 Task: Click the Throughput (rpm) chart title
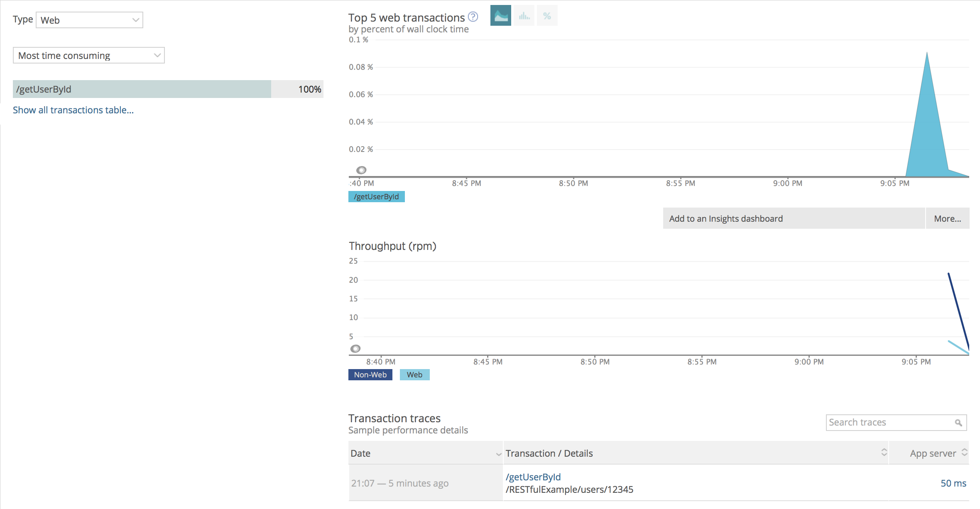click(392, 246)
